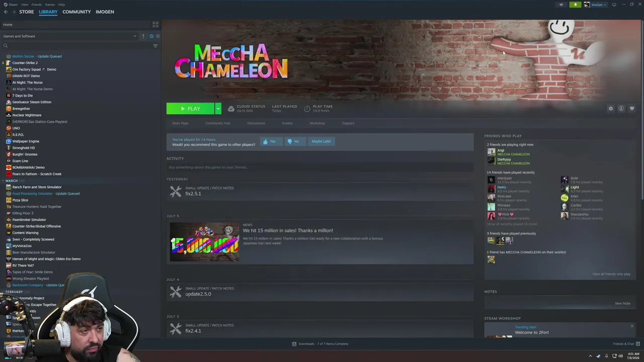This screenshot has width=644, height=362.
Task: Open the Discussions link
Action: click(x=256, y=123)
